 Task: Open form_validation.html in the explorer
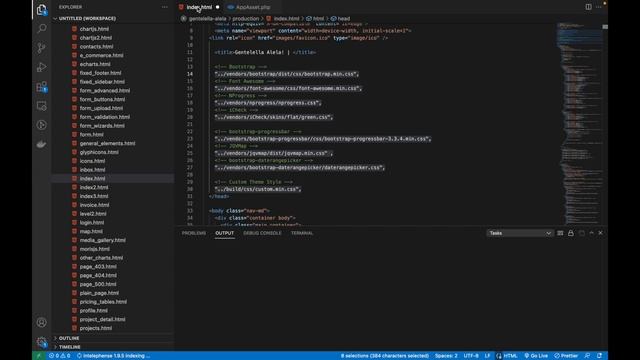104,117
